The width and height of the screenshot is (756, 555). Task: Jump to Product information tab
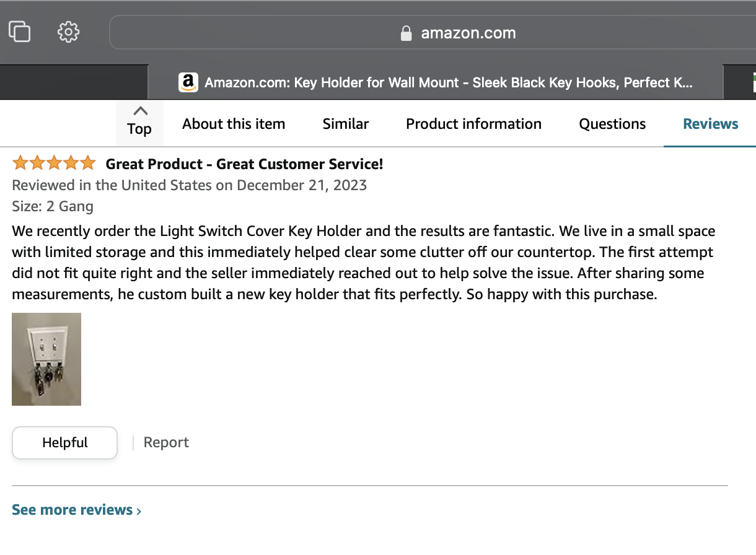(473, 124)
